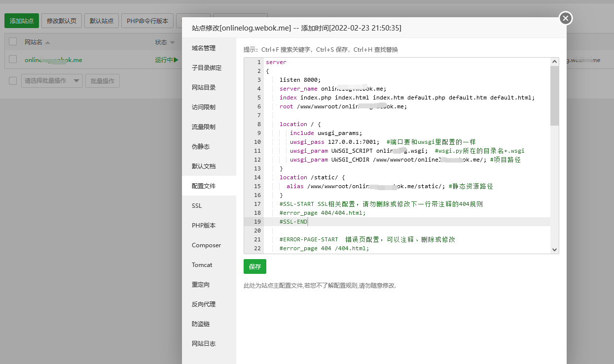The image size is (614, 364).
Task: Toggle the batch operation checkbox
Action: click(13, 81)
